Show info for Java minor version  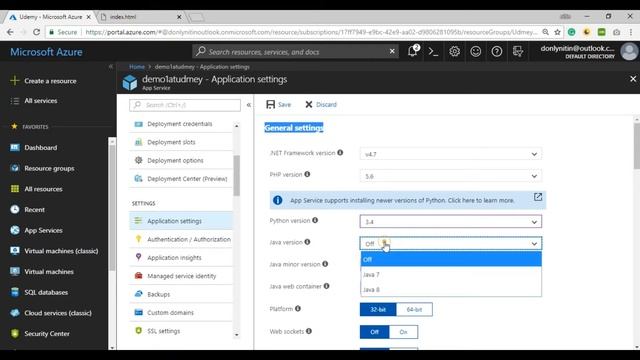coord(325,264)
